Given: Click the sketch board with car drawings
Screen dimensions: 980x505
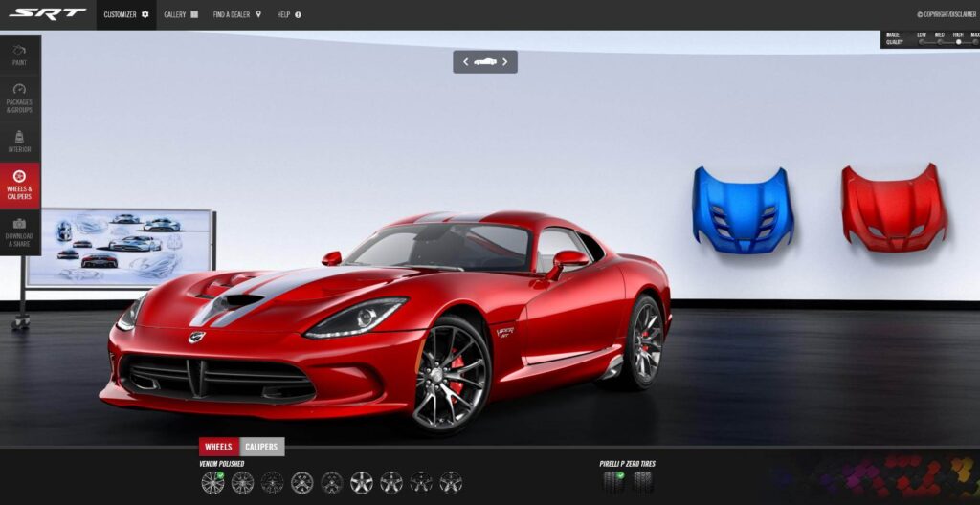Looking at the screenshot, I should pos(119,248).
